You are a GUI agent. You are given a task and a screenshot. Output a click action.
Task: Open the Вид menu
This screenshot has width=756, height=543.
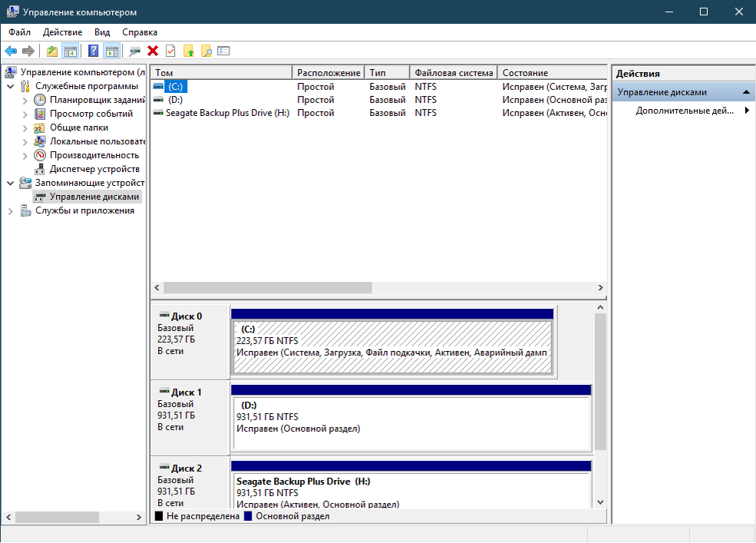(x=102, y=31)
